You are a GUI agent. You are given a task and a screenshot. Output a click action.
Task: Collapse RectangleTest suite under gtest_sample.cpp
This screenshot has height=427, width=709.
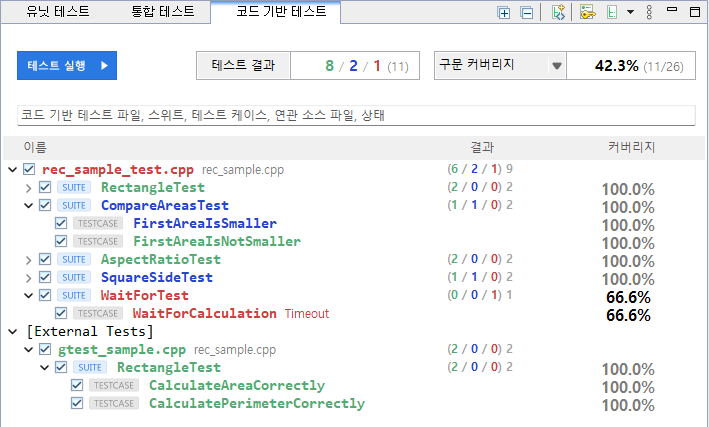[x=45, y=368]
